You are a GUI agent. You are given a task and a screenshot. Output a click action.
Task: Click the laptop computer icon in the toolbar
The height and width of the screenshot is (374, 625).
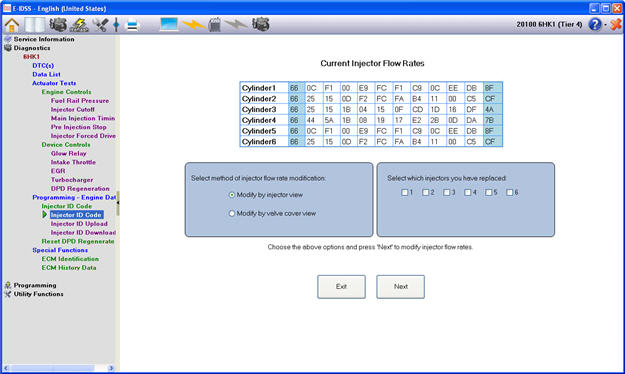click(169, 24)
